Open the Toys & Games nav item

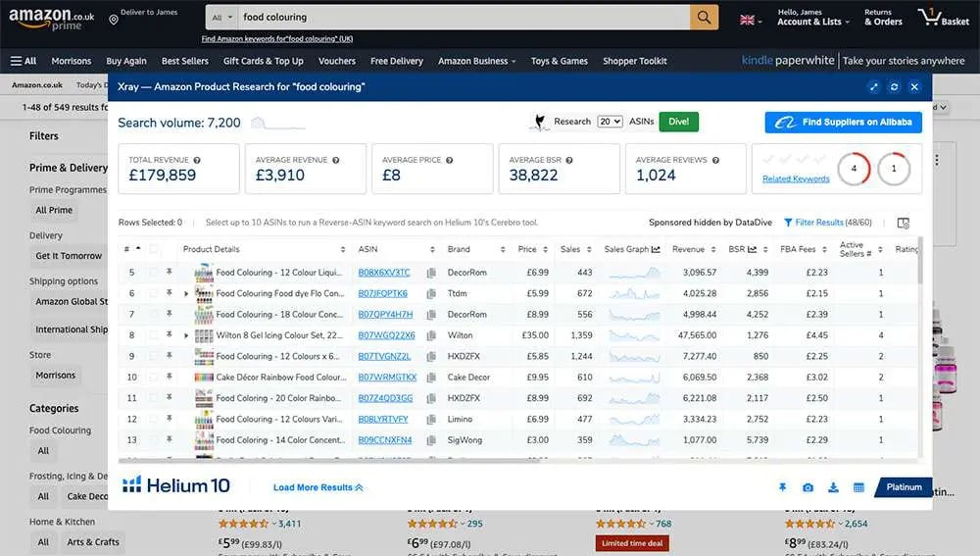click(x=560, y=61)
